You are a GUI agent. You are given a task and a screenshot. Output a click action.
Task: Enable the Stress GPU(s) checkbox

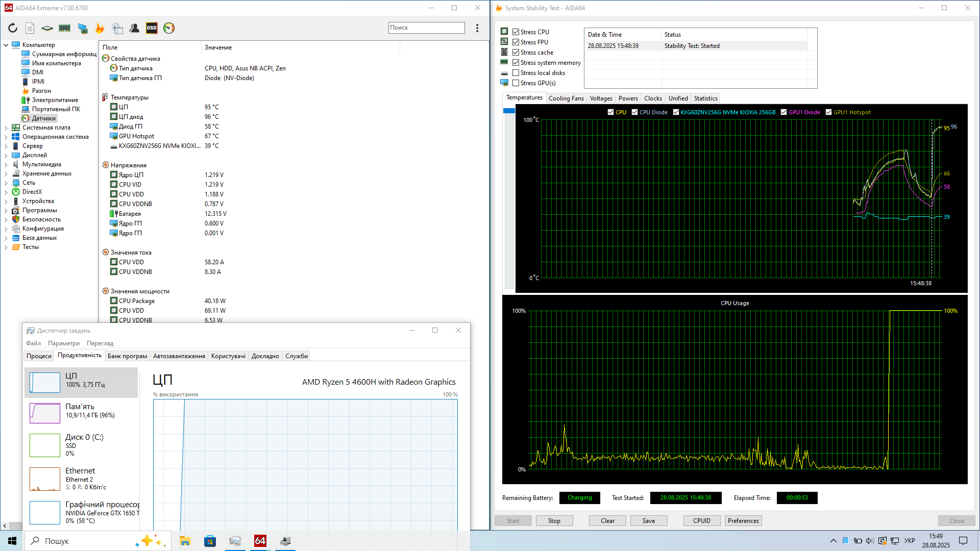pos(516,83)
